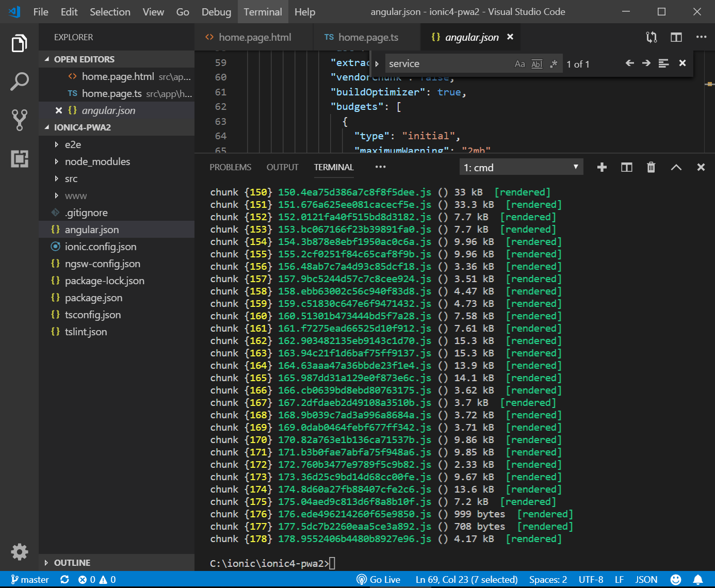Open package.json in the explorer
Image resolution: width=715 pixels, height=588 pixels.
pyautogui.click(x=93, y=298)
